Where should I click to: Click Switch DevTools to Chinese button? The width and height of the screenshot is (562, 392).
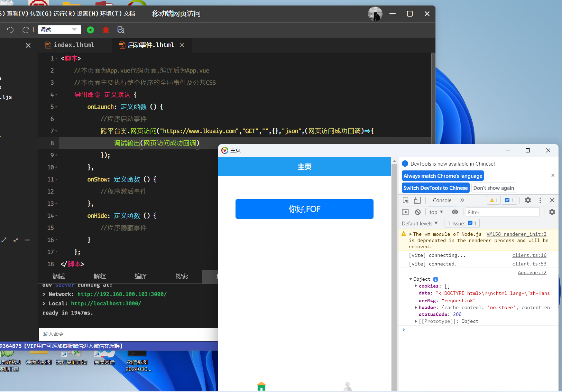(435, 188)
